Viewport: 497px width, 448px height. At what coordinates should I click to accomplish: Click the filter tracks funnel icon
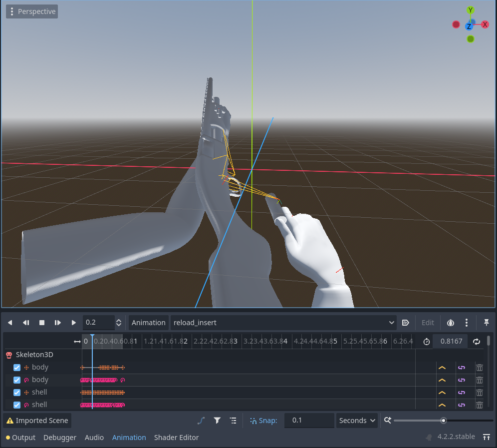[217, 420]
